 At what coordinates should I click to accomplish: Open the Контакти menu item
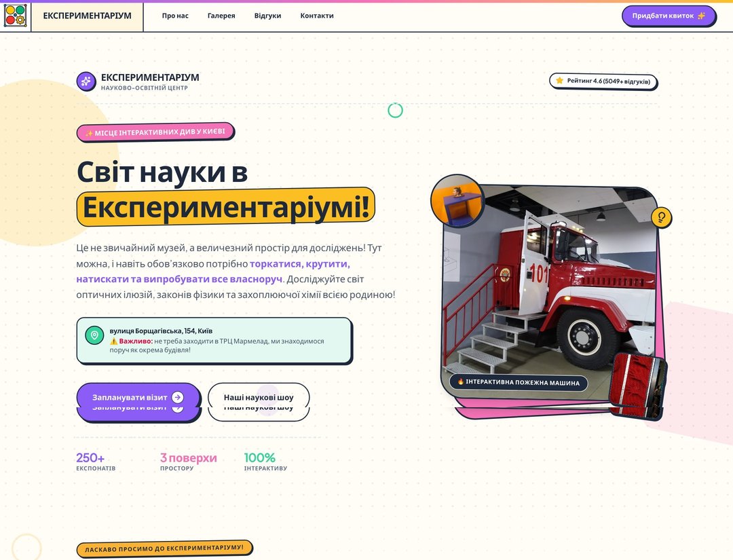(x=317, y=16)
